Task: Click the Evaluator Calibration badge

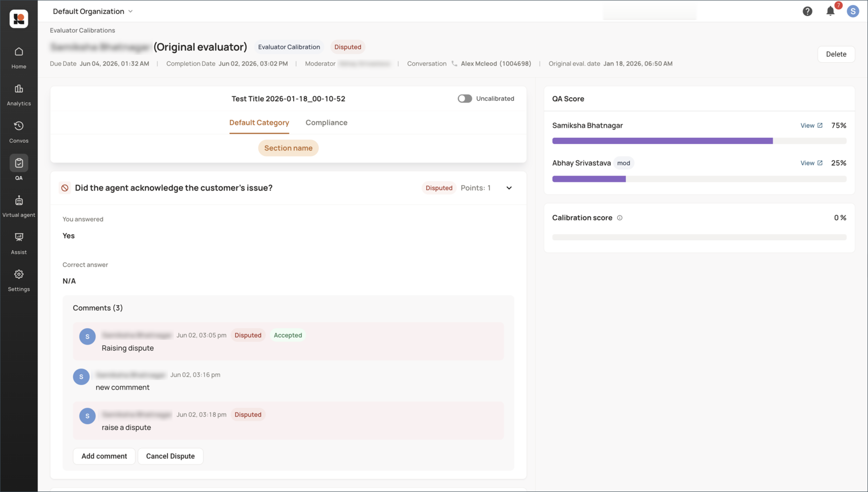Action: (x=289, y=47)
